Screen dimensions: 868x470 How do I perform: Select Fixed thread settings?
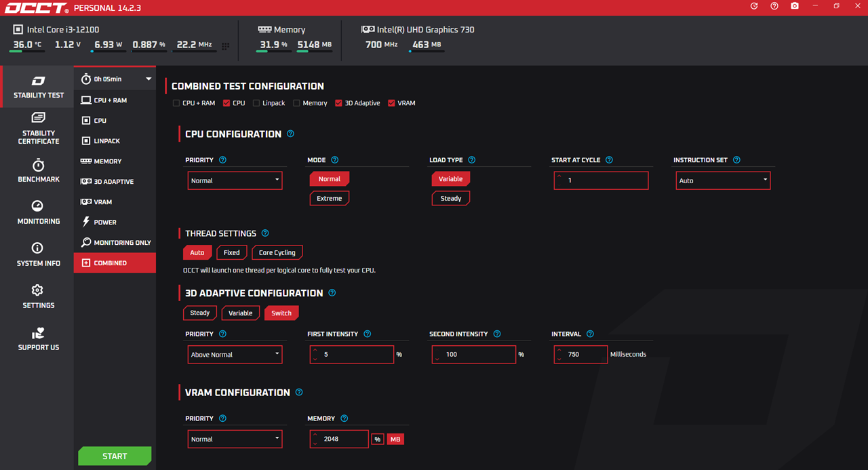coord(232,252)
